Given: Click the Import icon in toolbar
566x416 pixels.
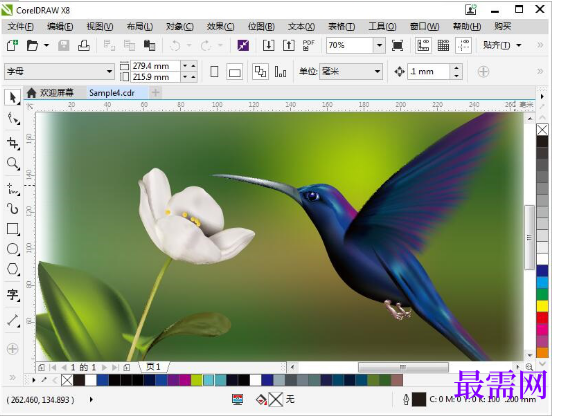Looking at the screenshot, I should [268, 45].
